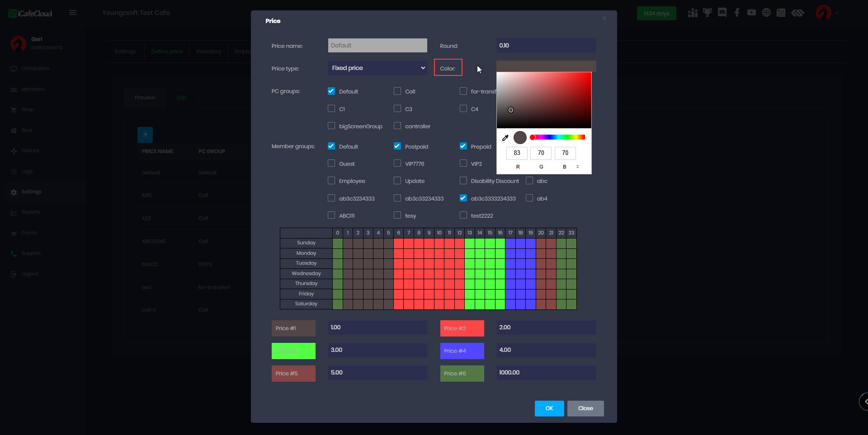Open the YouTube channel icon
868x435 pixels.
tap(751, 13)
